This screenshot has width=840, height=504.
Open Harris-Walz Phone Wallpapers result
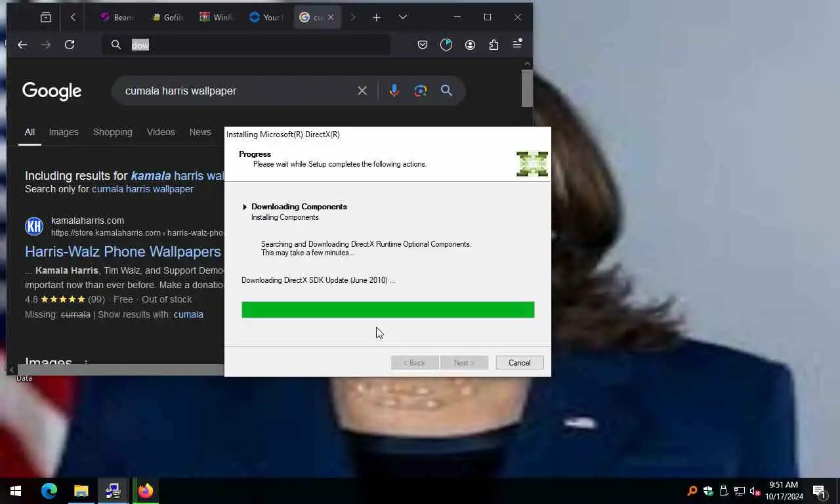(x=123, y=251)
